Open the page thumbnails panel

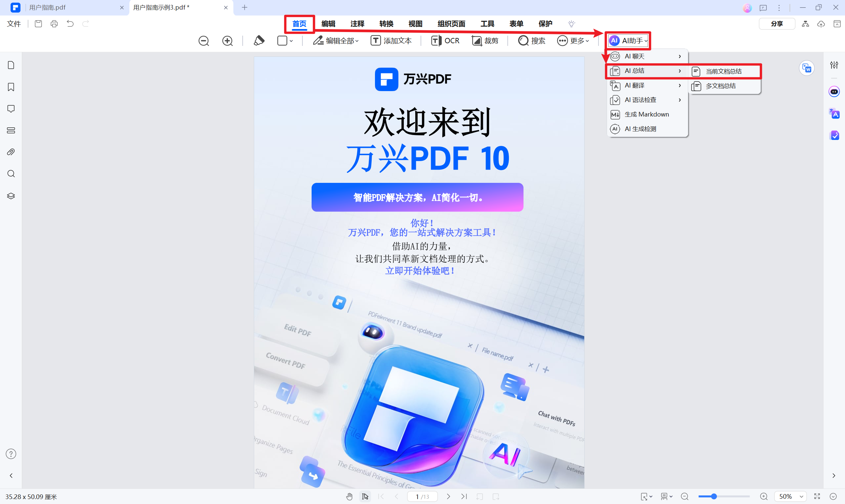click(x=11, y=65)
